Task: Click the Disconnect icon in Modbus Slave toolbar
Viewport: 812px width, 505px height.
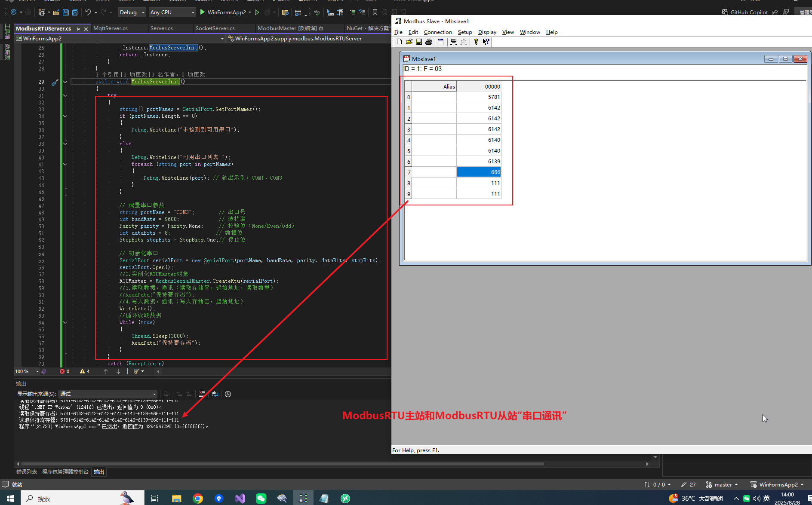Action: (x=463, y=42)
